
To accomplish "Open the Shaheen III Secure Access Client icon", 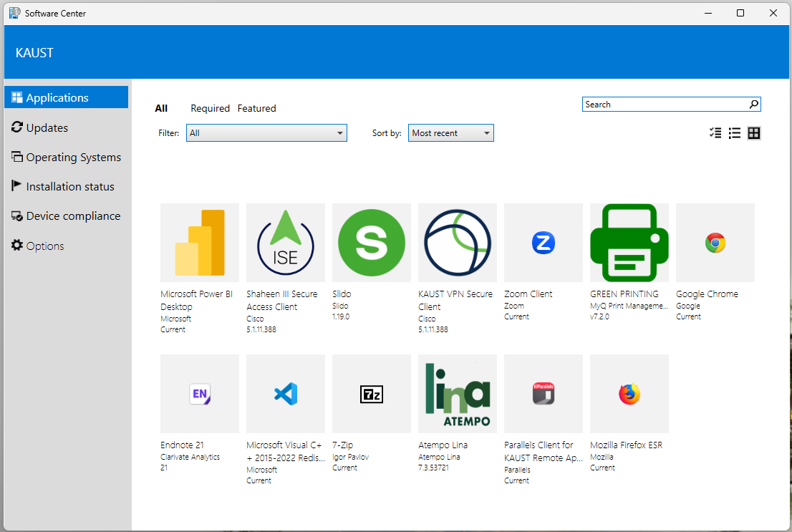I will click(x=286, y=243).
